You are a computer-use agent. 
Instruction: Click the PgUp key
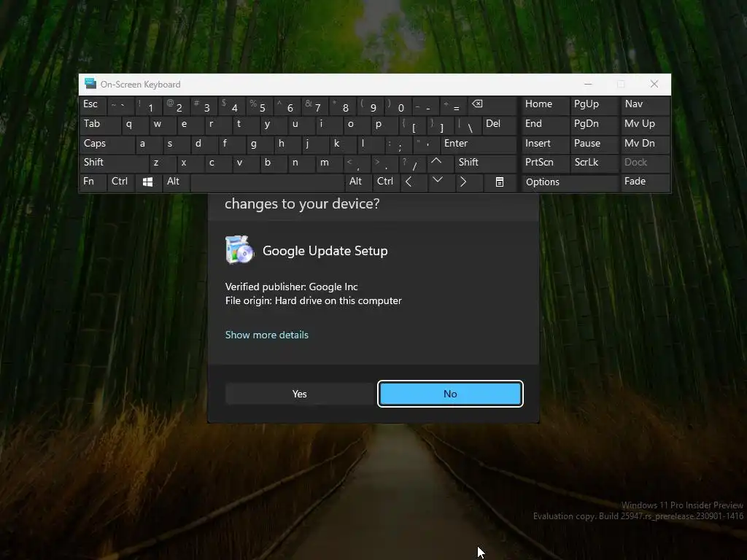(594, 105)
